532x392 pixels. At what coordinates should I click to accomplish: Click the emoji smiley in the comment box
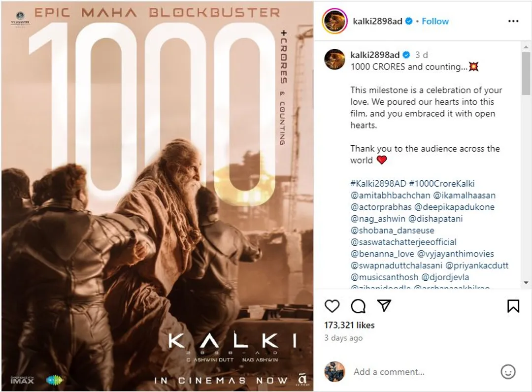coord(507,372)
